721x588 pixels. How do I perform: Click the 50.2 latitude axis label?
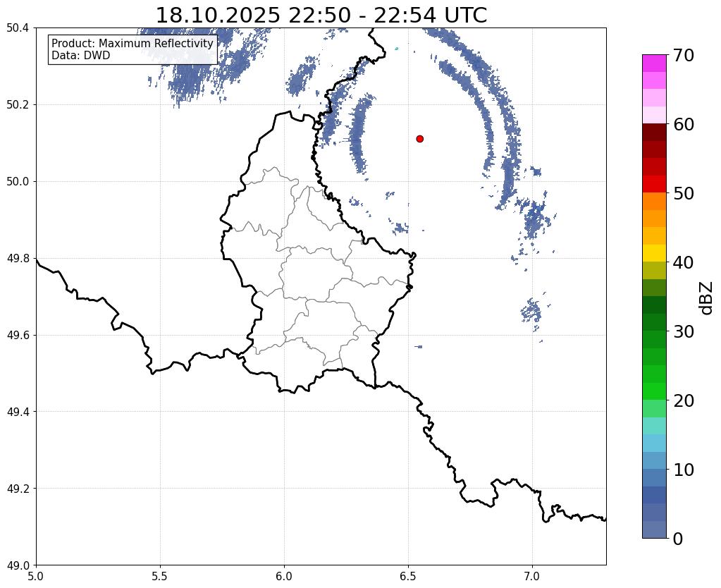click(18, 105)
